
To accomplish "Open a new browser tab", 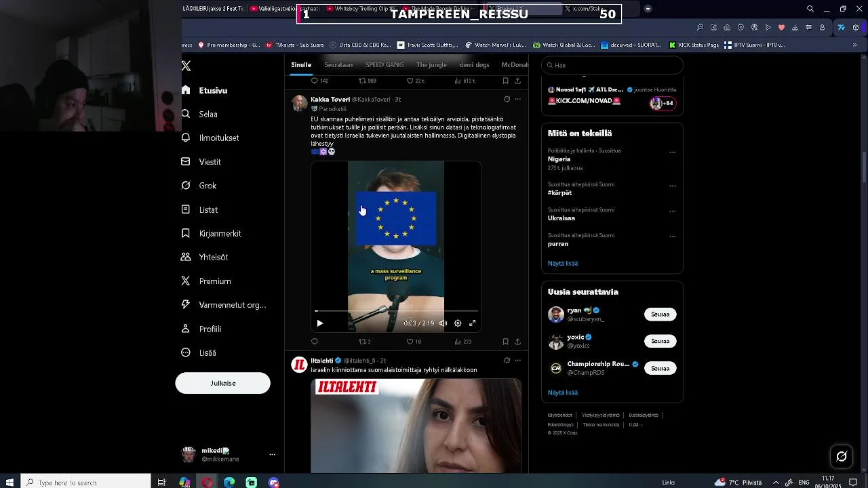I will click(x=648, y=9).
